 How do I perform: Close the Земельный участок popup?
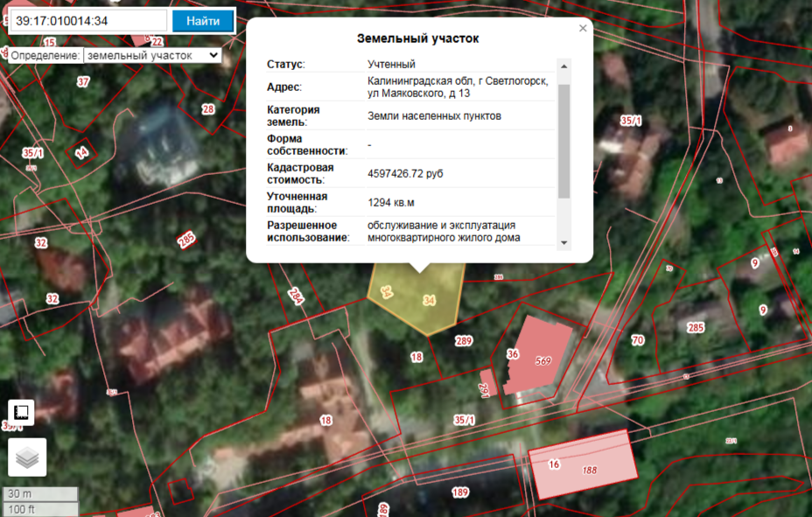(583, 29)
